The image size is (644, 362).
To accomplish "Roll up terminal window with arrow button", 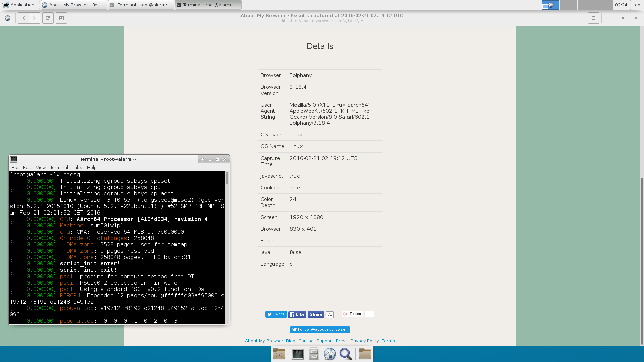I will click(x=203, y=159).
